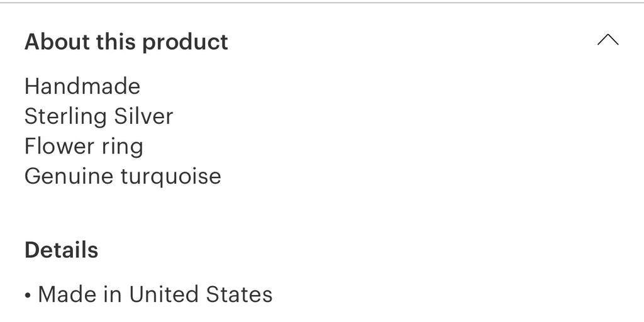Select the Genuine turquoise line
Viewport: 644px width, 322px height.
pos(123,177)
